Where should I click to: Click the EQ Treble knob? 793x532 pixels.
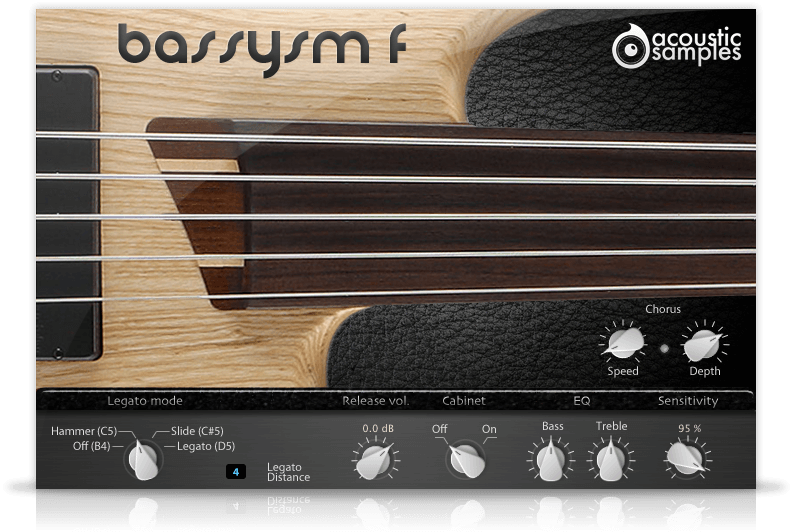(610, 461)
